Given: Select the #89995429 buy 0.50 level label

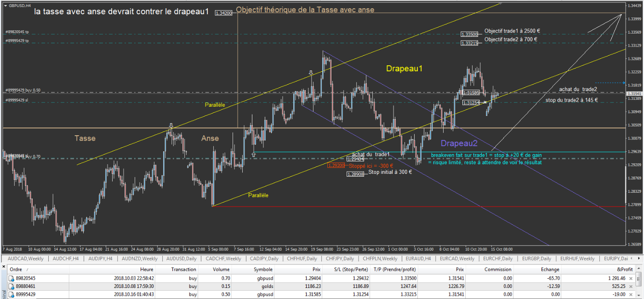Looking at the screenshot, I should [23, 90].
